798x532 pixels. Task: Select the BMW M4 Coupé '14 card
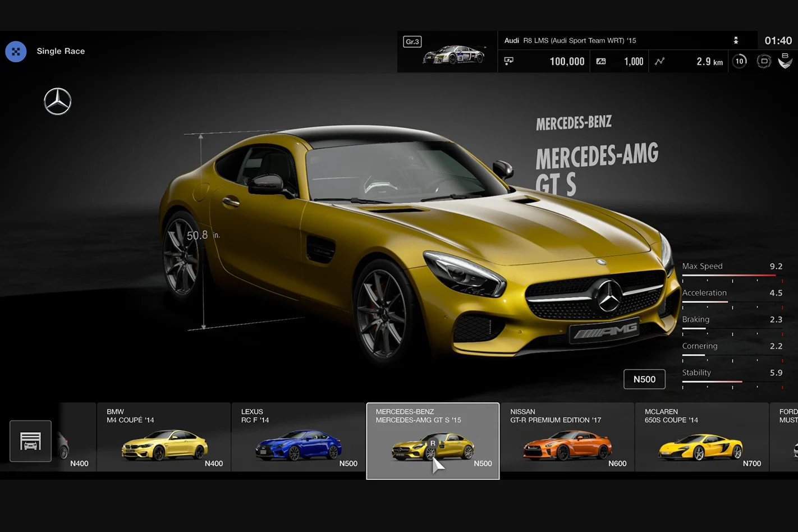[164, 437]
